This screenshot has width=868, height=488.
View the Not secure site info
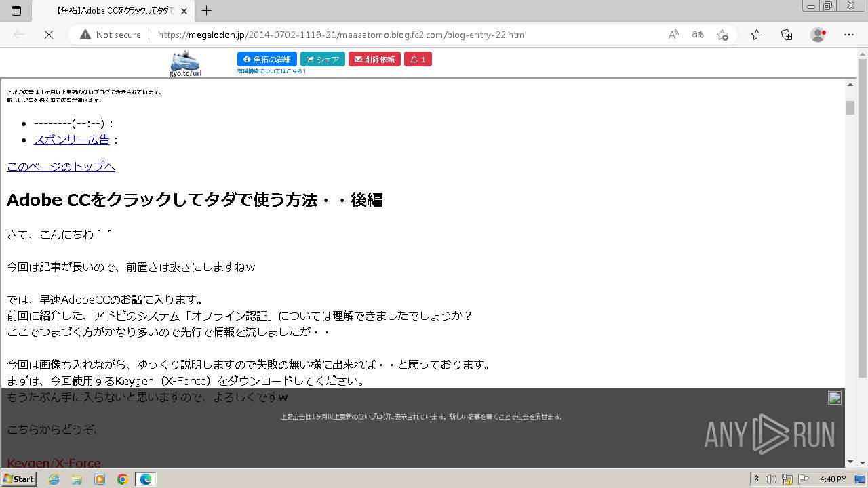(x=111, y=35)
